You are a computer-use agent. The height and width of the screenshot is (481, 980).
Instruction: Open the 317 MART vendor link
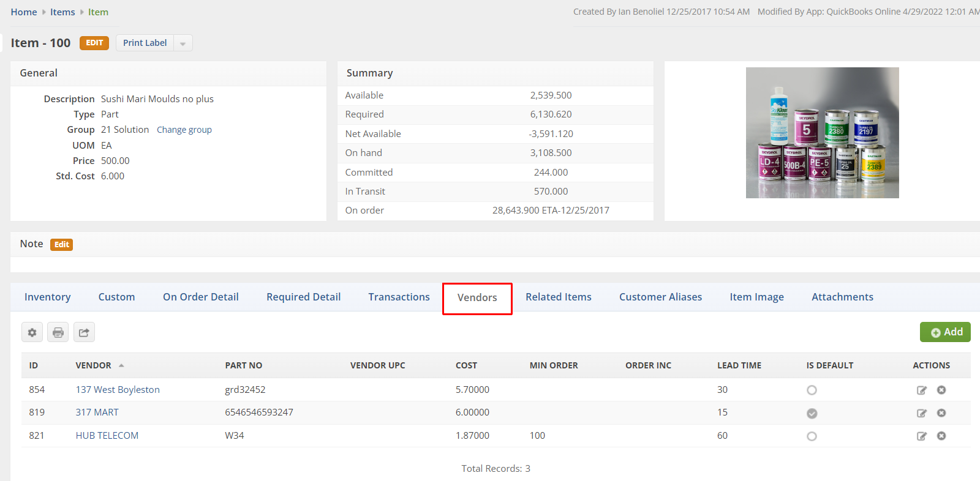tap(97, 412)
